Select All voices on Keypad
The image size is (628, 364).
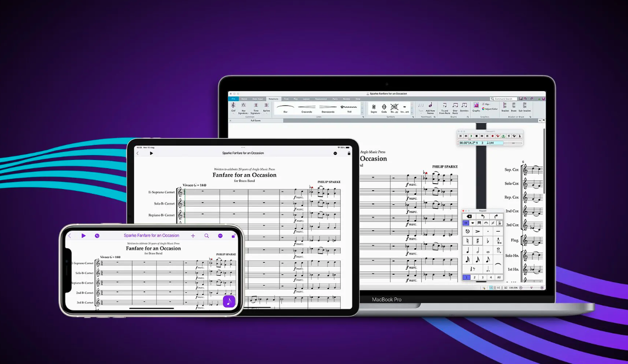click(x=499, y=278)
